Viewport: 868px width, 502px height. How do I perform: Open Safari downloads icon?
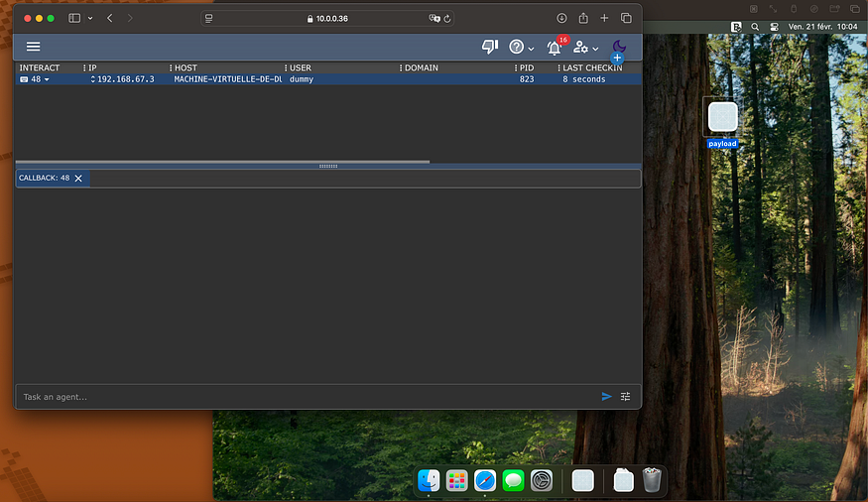tap(561, 18)
